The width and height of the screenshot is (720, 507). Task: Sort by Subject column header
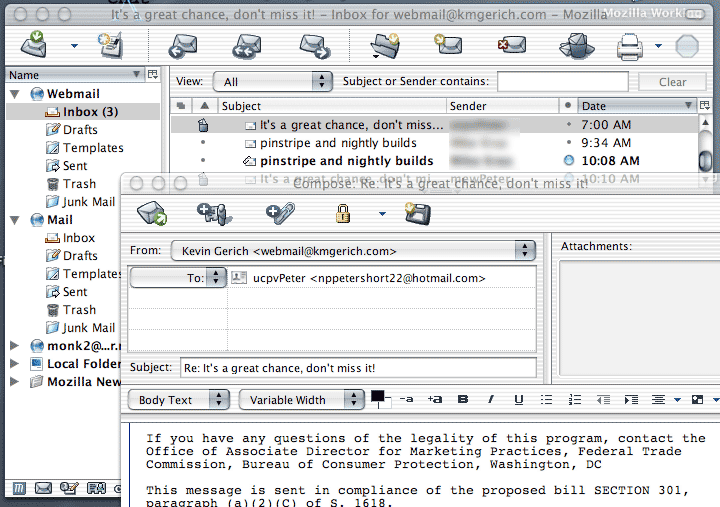332,106
